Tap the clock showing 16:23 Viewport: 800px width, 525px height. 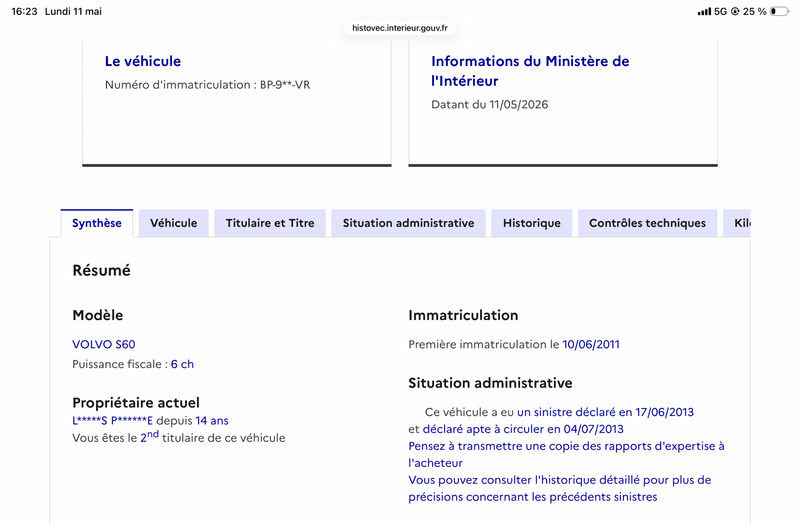click(x=24, y=11)
